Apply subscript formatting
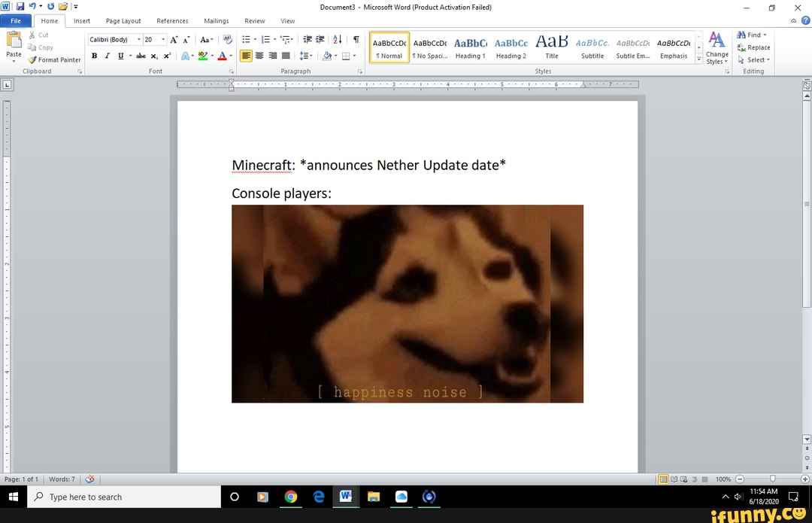 (x=154, y=56)
